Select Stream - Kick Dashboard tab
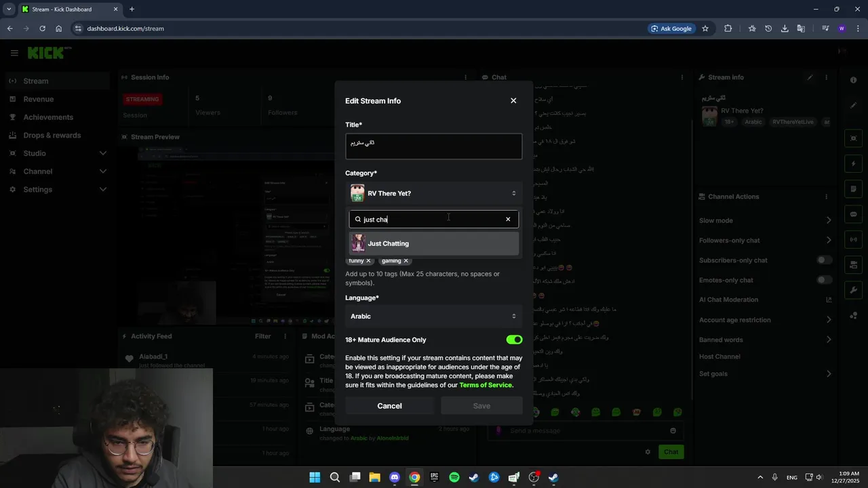868x488 pixels. click(70, 9)
